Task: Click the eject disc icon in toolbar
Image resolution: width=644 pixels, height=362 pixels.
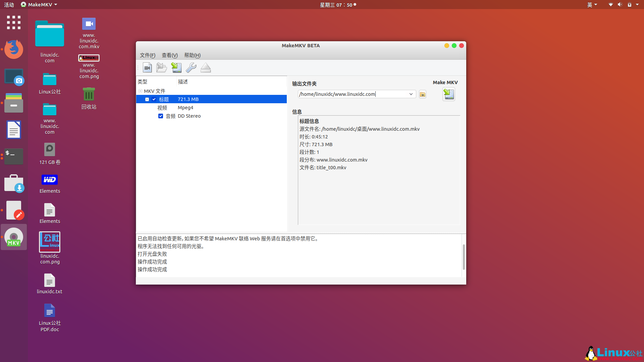Action: tap(206, 67)
